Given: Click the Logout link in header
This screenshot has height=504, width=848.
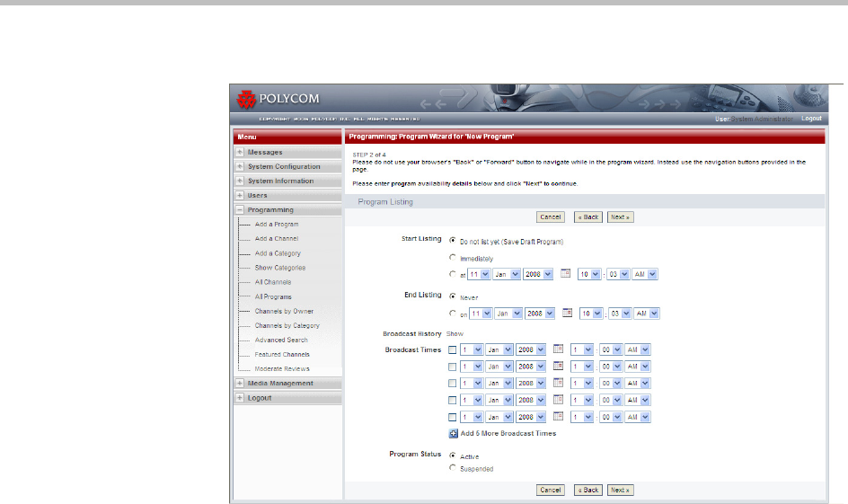Looking at the screenshot, I should [811, 119].
